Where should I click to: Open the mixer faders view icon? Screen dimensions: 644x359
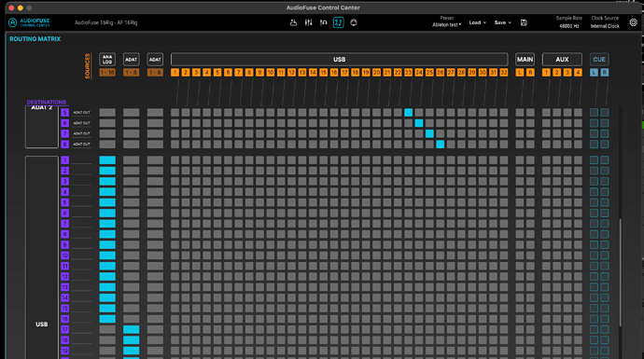(308, 22)
